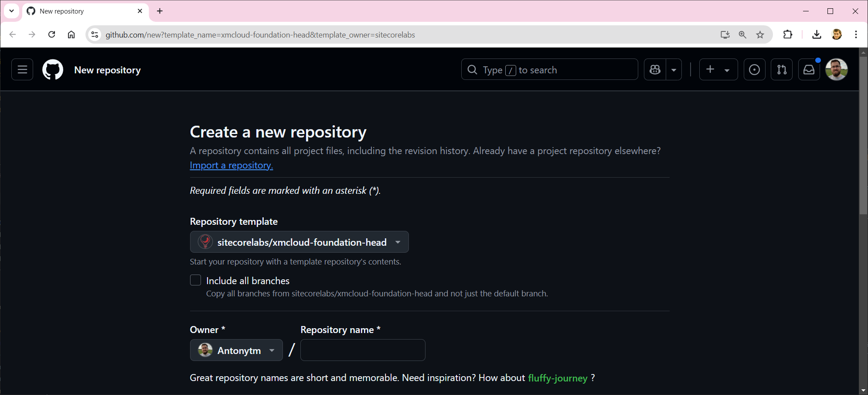Open the hamburger navigation menu

22,69
